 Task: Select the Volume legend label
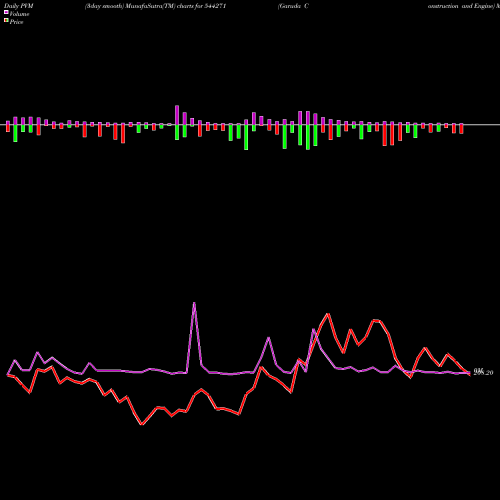pyautogui.click(x=19, y=14)
